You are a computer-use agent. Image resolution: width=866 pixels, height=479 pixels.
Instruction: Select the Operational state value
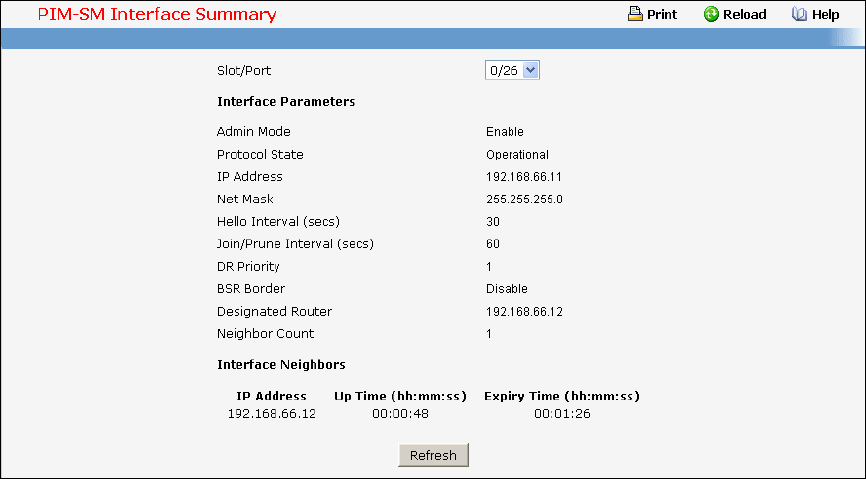coord(518,155)
